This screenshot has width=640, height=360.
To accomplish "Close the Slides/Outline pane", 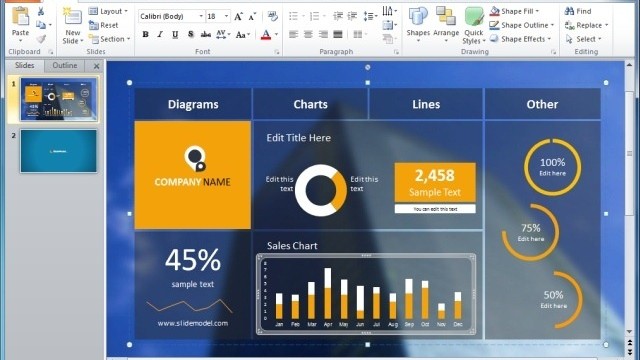I will pyautogui.click(x=96, y=66).
